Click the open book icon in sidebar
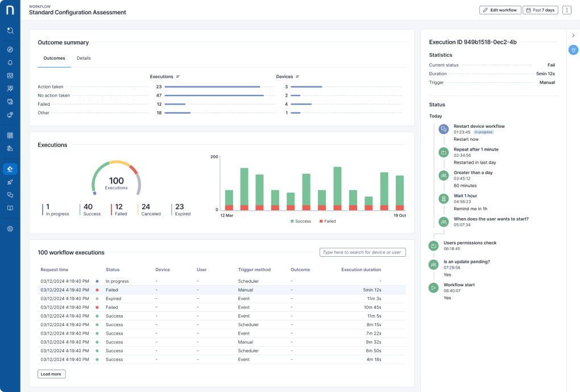 tap(10, 208)
